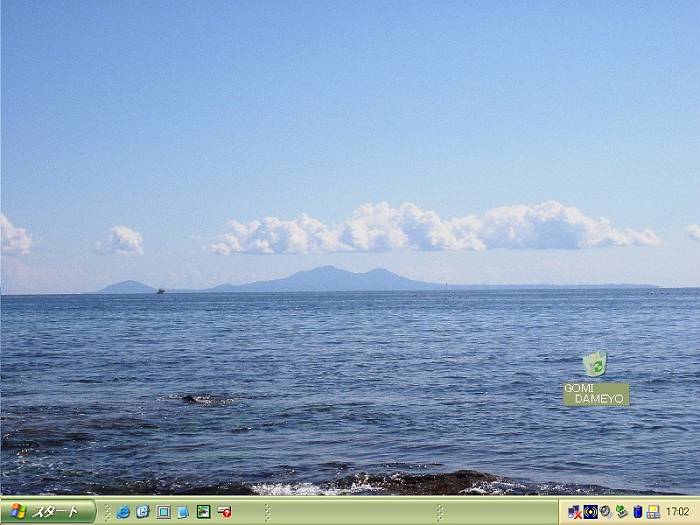Click the Quick Launch toolbar grip handle
The height and width of the screenshot is (525, 700).
tap(107, 512)
